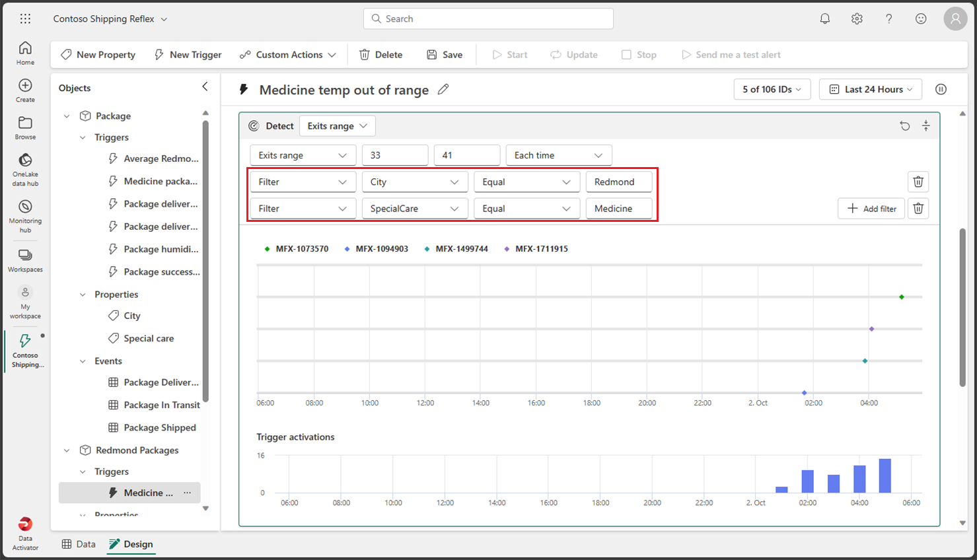Open Custom Actions menu

point(287,55)
